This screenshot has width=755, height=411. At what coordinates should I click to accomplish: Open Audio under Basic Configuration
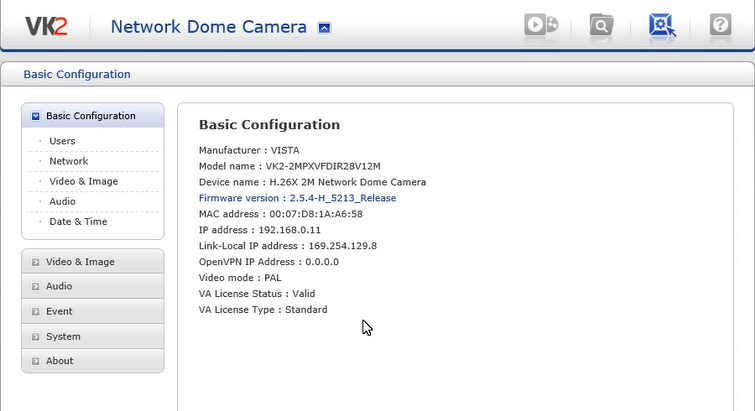click(62, 202)
